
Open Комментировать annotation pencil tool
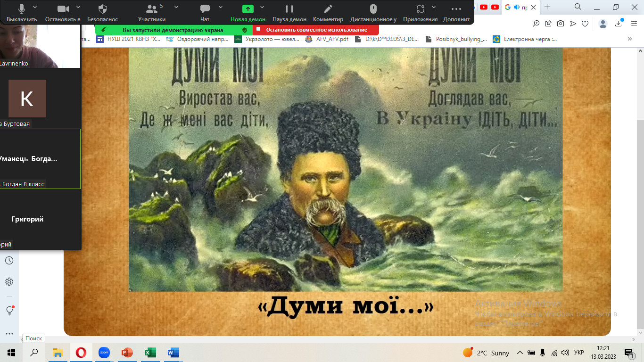click(328, 13)
